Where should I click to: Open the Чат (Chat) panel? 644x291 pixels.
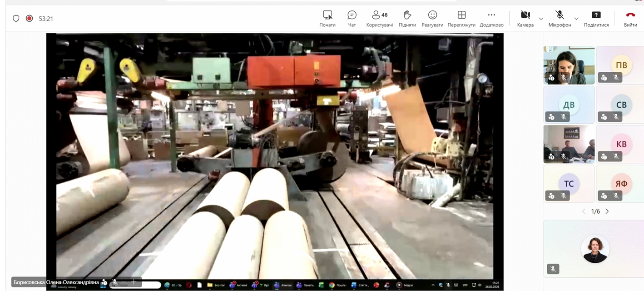pyautogui.click(x=352, y=18)
